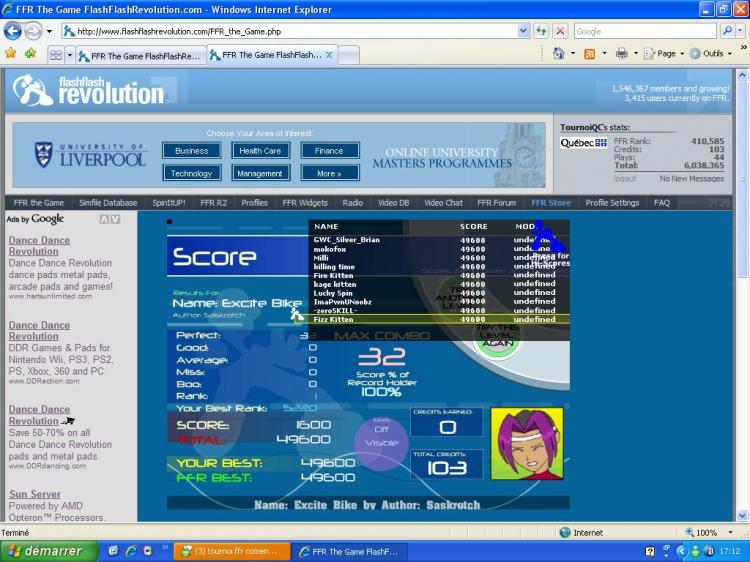
Task: Click the Home page icon
Action: pos(558,53)
